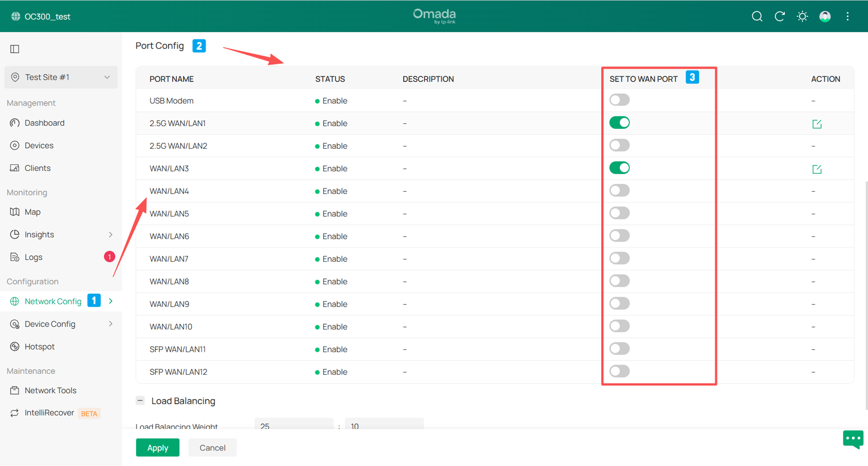Image resolution: width=868 pixels, height=466 pixels.
Task: Edit the WAN/LAN3 port entry
Action: tap(817, 169)
